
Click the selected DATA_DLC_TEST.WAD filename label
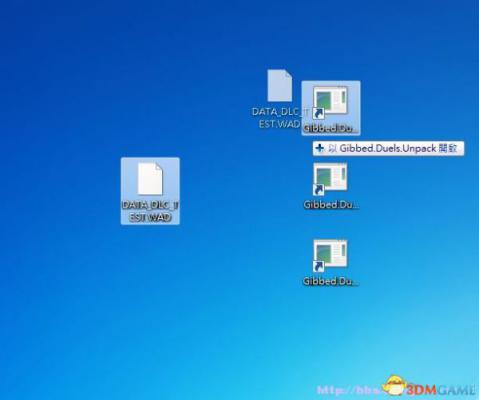tap(150, 211)
